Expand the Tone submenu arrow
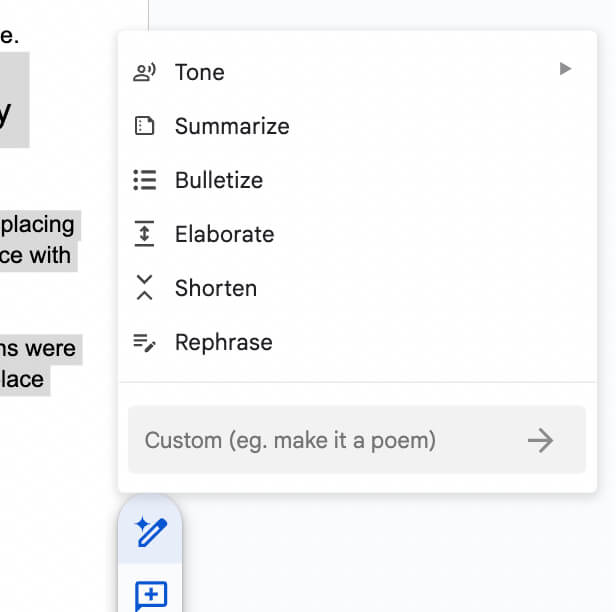 [x=565, y=69]
